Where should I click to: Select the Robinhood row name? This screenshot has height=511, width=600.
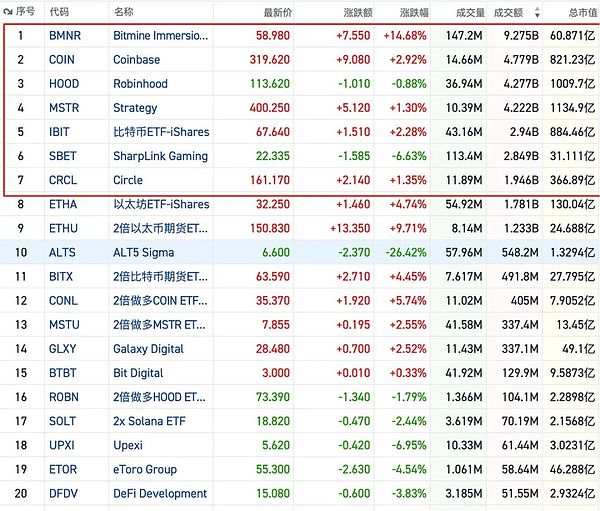[141, 83]
